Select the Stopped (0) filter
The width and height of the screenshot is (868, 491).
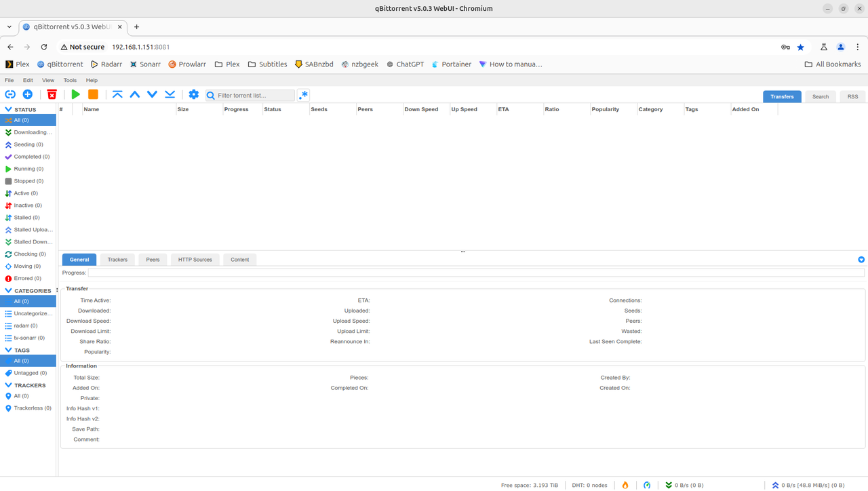[x=28, y=181]
